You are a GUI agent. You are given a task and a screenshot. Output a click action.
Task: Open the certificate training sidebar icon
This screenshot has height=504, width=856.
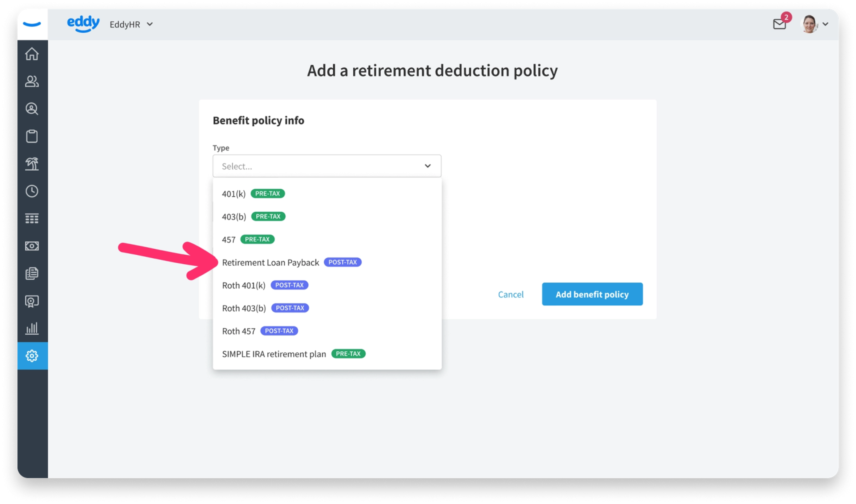(x=32, y=301)
